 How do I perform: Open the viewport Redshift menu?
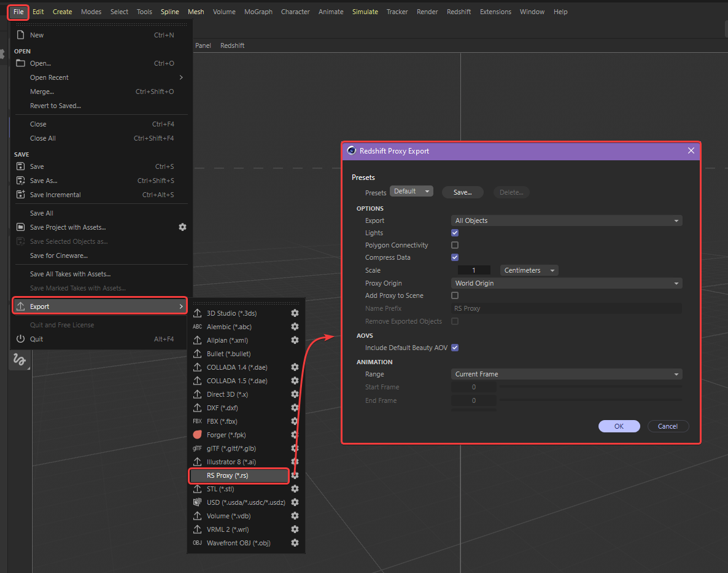click(232, 45)
